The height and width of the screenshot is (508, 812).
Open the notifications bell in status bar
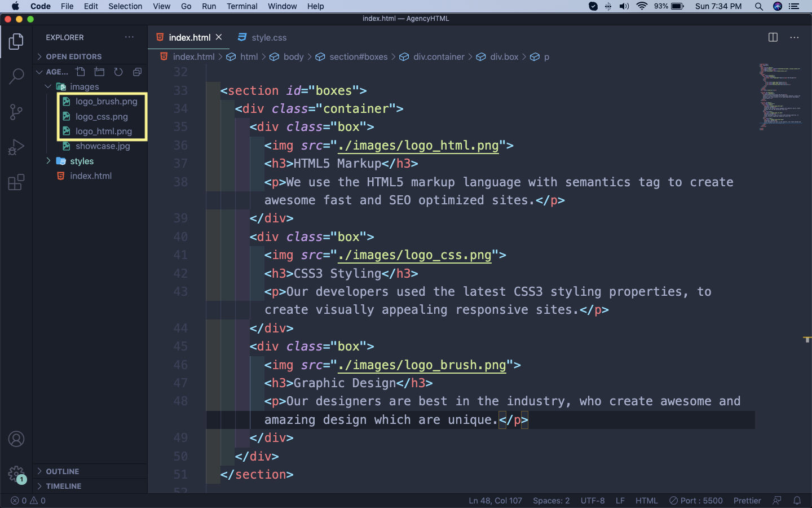(x=797, y=501)
